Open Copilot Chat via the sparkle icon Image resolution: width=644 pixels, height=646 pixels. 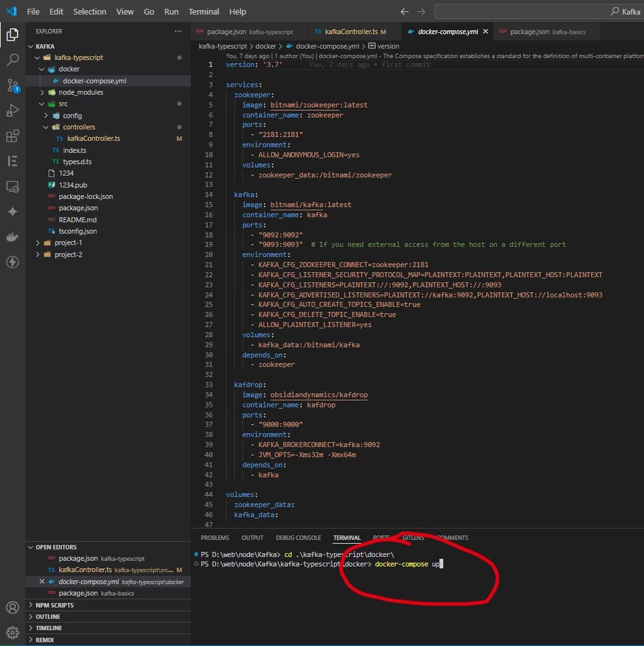click(12, 211)
